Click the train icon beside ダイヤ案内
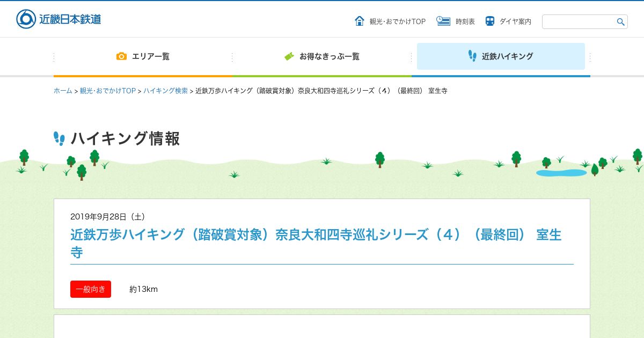 [x=490, y=21]
